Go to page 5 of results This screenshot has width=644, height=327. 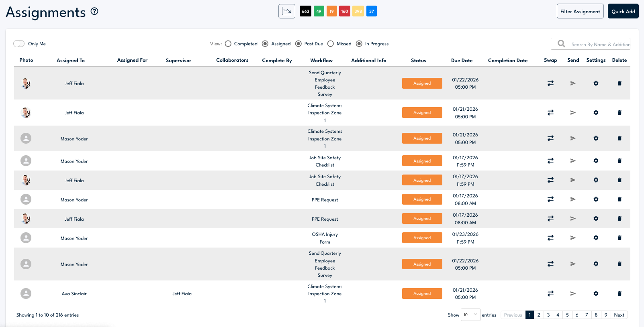tap(567, 315)
